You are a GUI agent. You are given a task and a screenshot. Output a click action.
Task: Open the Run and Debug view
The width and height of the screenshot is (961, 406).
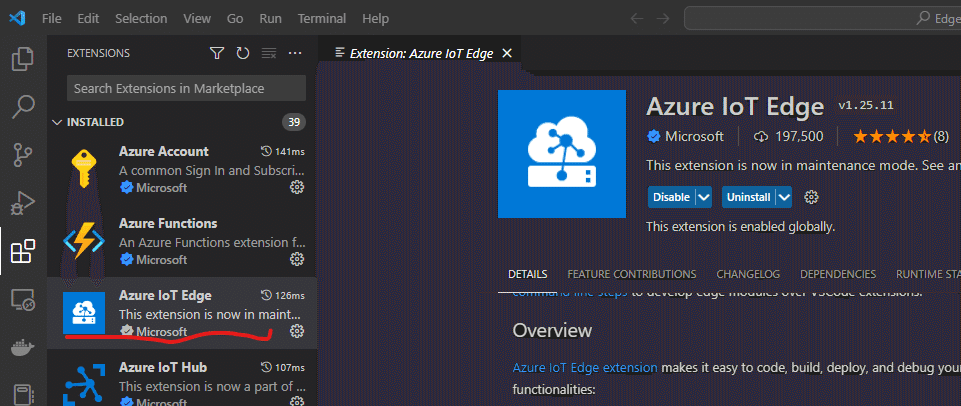[22, 202]
